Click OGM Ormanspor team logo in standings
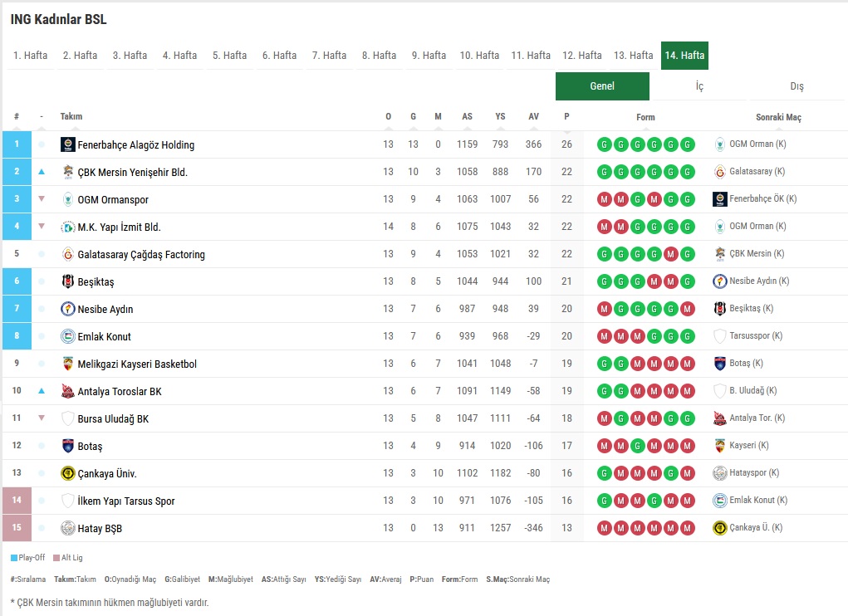The width and height of the screenshot is (848, 616). pyautogui.click(x=67, y=199)
